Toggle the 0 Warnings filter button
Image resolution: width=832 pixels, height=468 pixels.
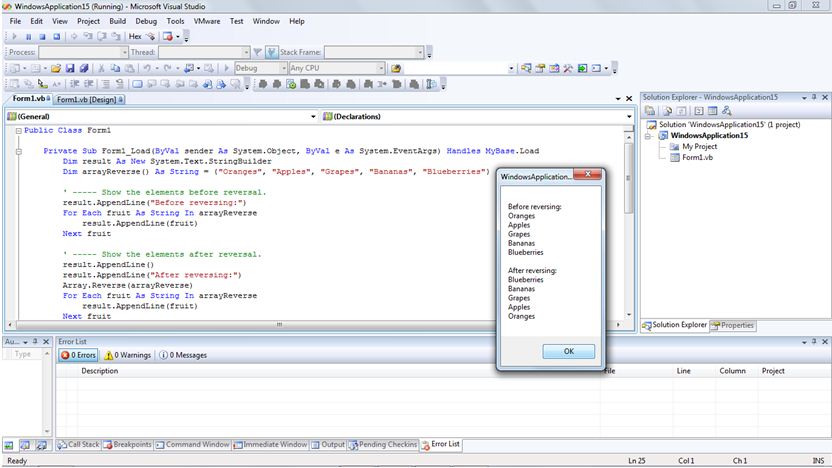coord(127,355)
